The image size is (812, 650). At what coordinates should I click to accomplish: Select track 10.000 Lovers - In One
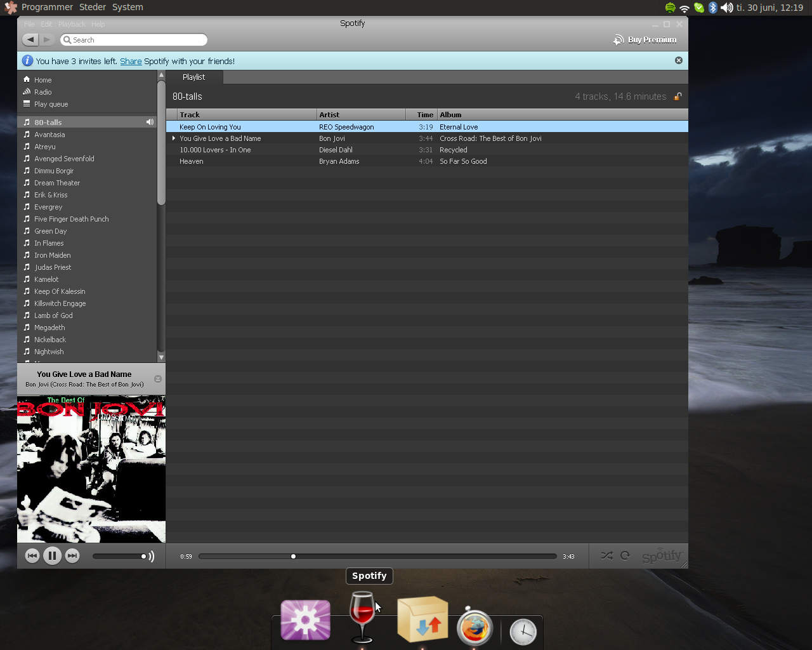pyautogui.click(x=427, y=150)
